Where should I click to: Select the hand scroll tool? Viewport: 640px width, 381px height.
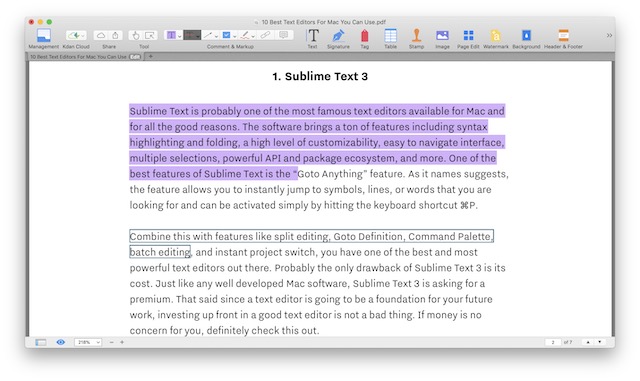(136, 36)
